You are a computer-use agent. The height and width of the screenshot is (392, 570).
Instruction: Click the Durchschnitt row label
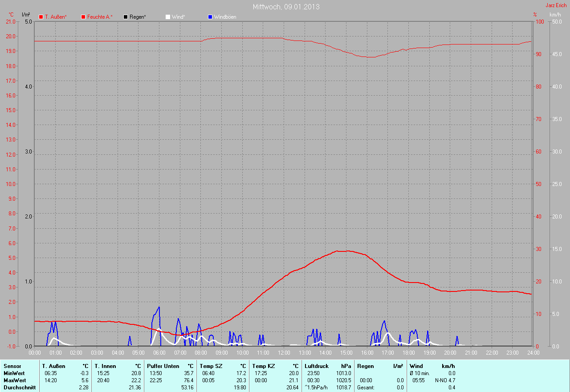pyautogui.click(x=19, y=388)
